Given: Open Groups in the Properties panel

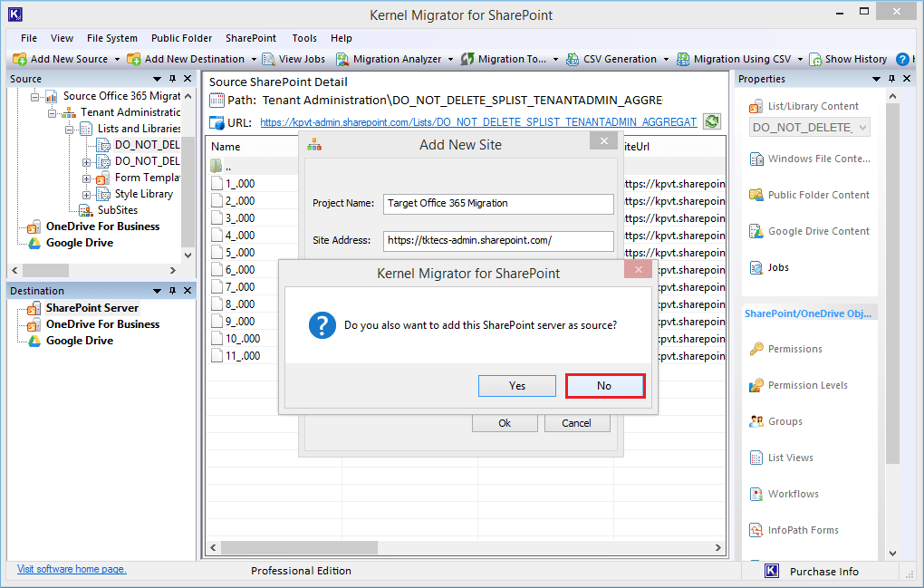Looking at the screenshot, I should (775, 421).
